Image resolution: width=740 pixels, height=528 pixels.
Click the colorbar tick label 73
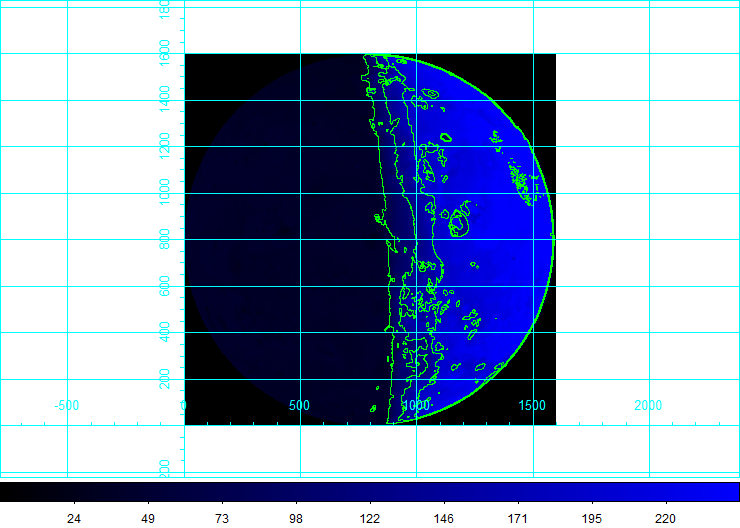pyautogui.click(x=221, y=518)
